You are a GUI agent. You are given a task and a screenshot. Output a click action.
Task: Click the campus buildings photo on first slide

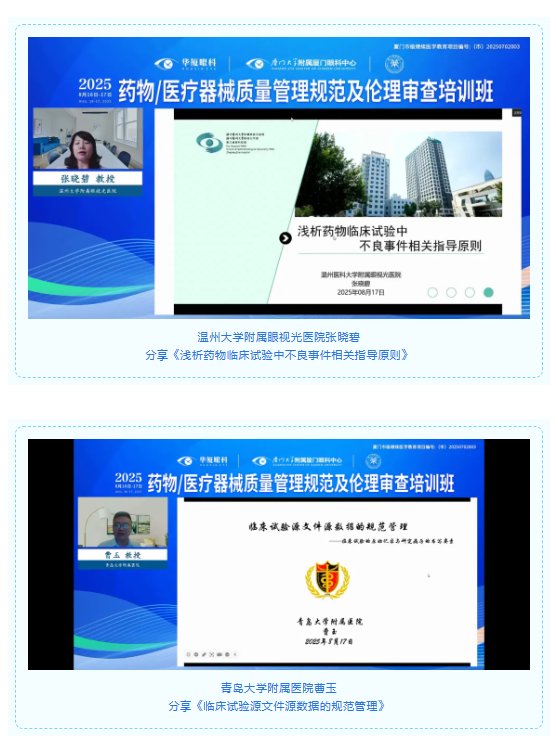click(398, 174)
